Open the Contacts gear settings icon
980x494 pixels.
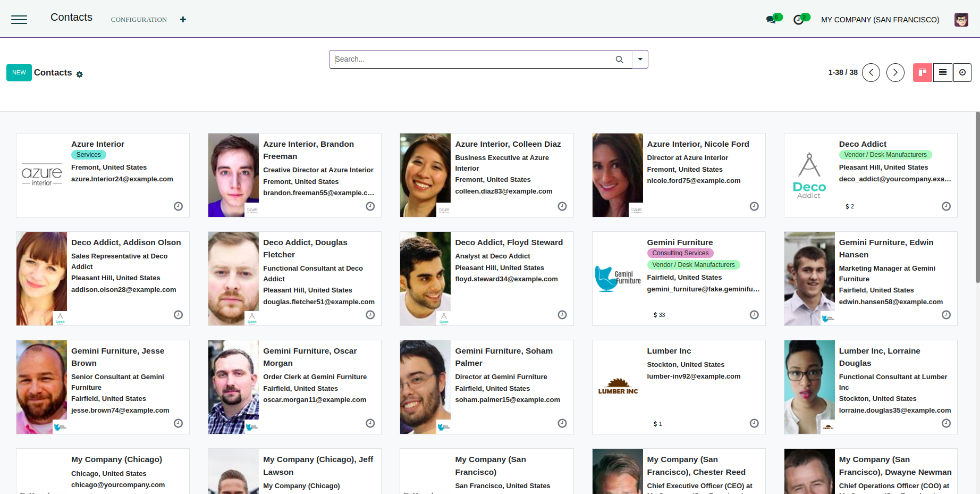(x=80, y=74)
